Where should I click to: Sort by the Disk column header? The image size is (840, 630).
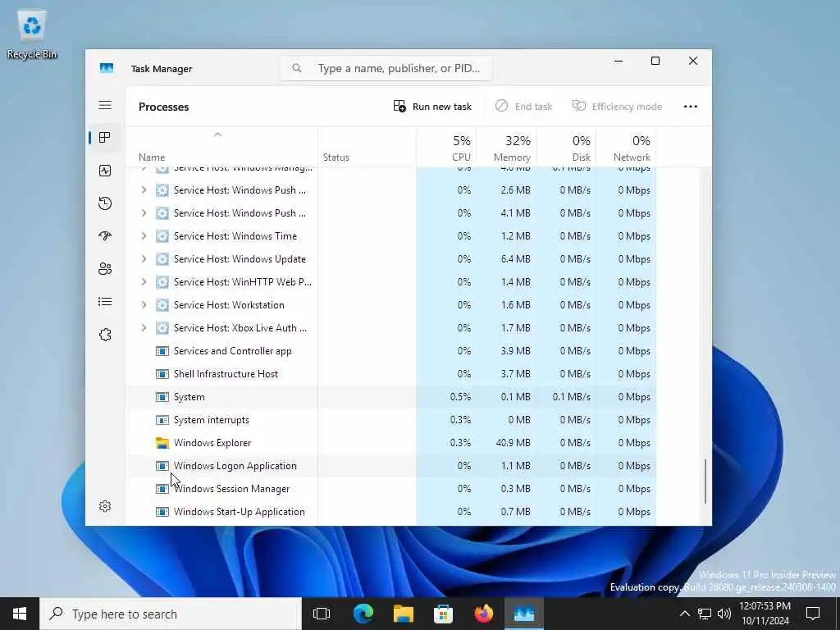[566, 147]
